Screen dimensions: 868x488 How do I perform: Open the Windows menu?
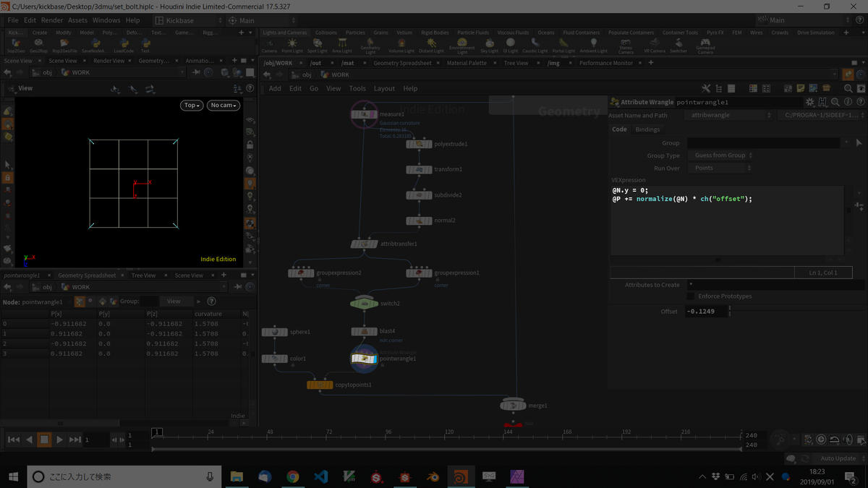coord(106,20)
